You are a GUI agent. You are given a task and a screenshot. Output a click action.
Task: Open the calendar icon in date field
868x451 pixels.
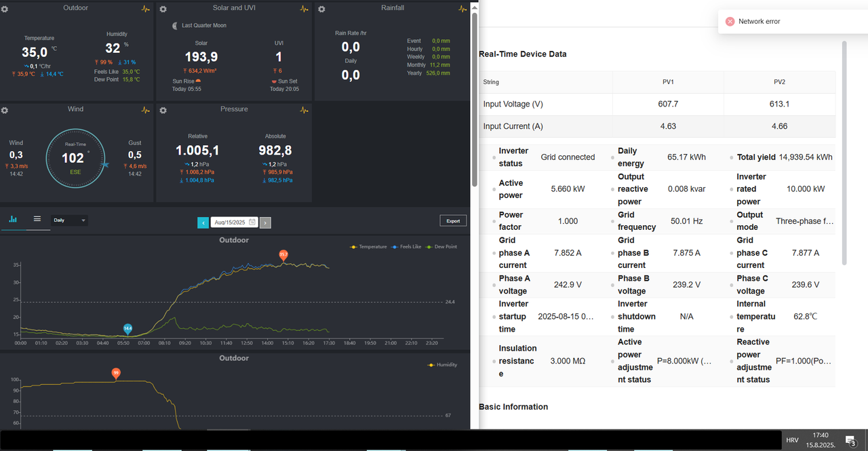[x=252, y=222]
